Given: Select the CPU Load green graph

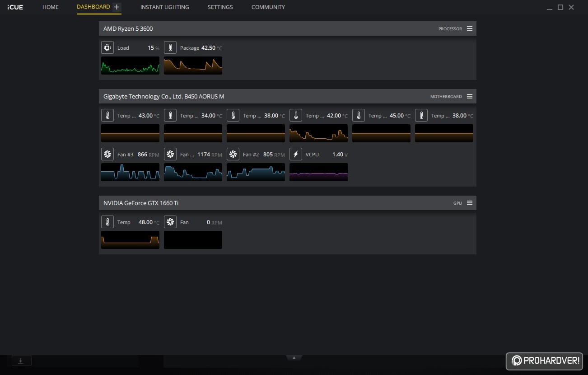Looking at the screenshot, I should tap(130, 66).
